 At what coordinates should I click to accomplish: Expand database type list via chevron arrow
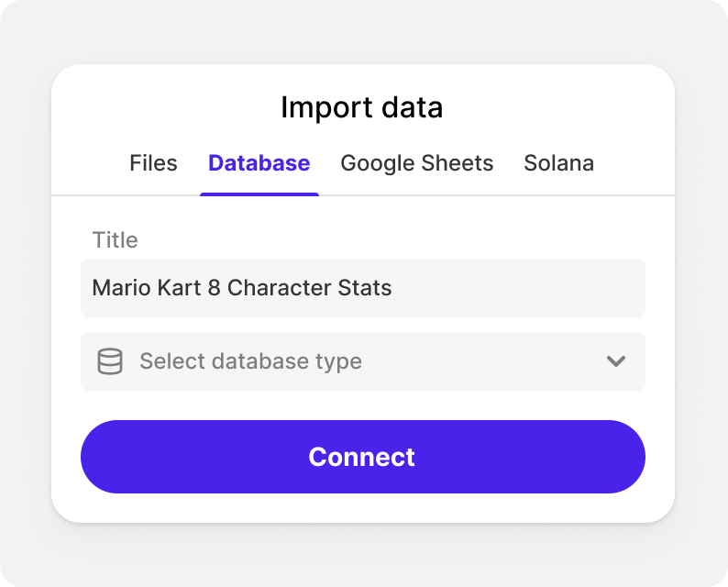[x=616, y=361]
